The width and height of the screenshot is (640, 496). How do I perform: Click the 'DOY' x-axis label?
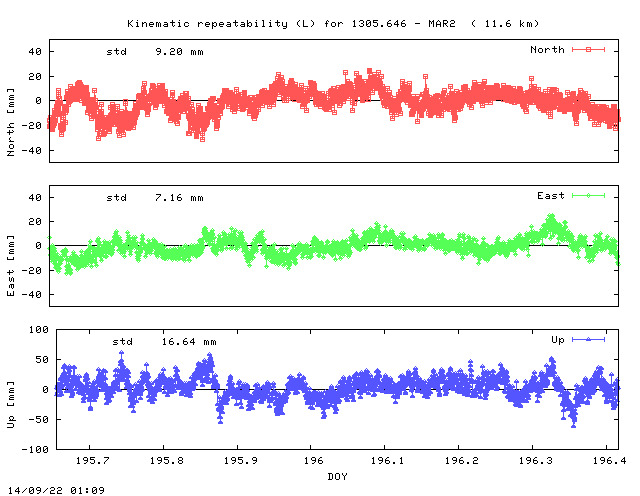tap(337, 476)
